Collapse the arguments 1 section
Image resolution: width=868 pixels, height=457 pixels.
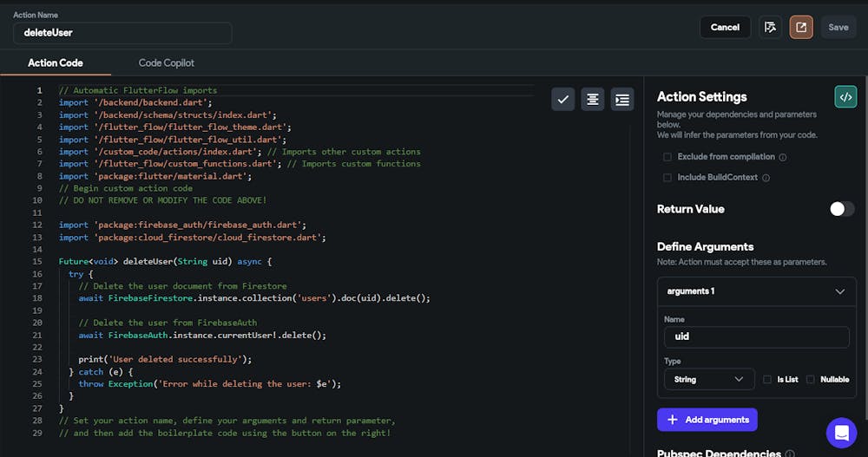[x=839, y=291]
